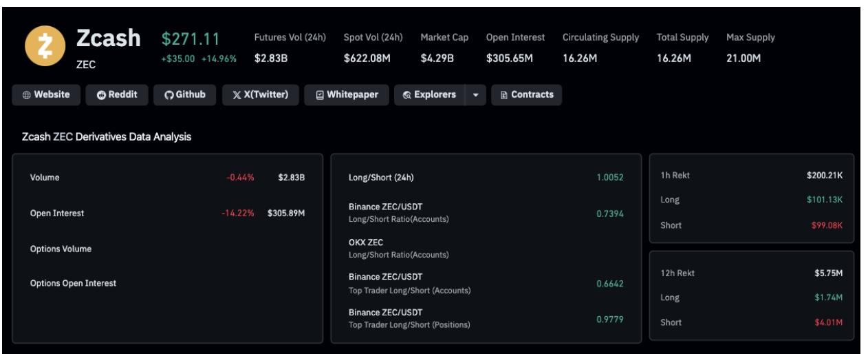Open the Whitepaper document button
868x354 pixels.
347,95
